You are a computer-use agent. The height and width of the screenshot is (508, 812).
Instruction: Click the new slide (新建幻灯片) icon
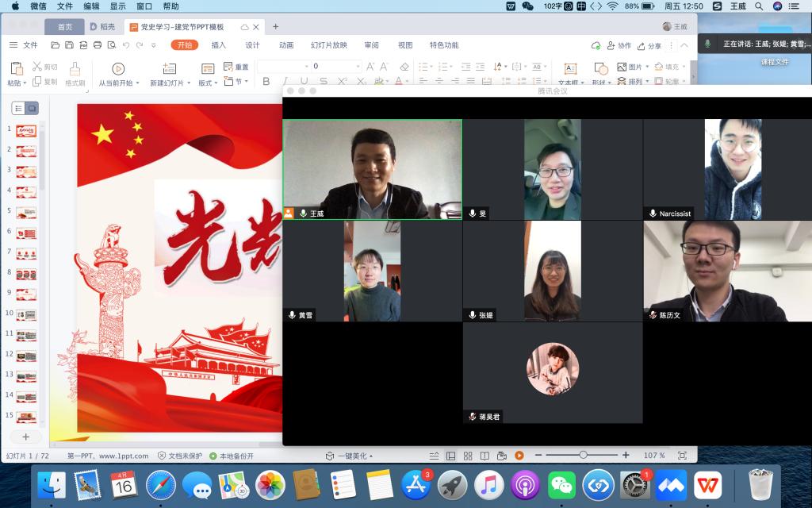[x=168, y=69]
